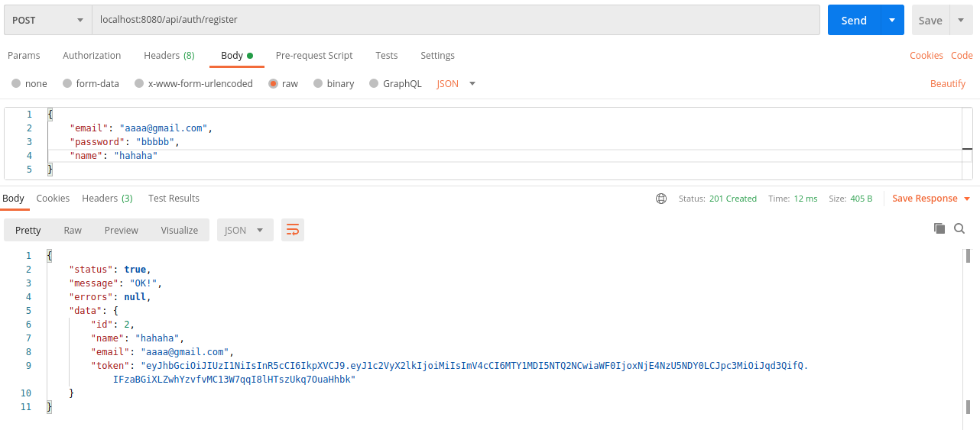The image size is (980, 430).
Task: Click the wrap lines icon in response
Action: 293,230
